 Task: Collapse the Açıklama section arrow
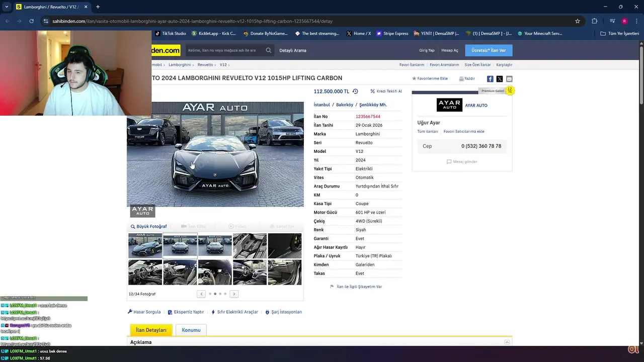tap(507, 342)
